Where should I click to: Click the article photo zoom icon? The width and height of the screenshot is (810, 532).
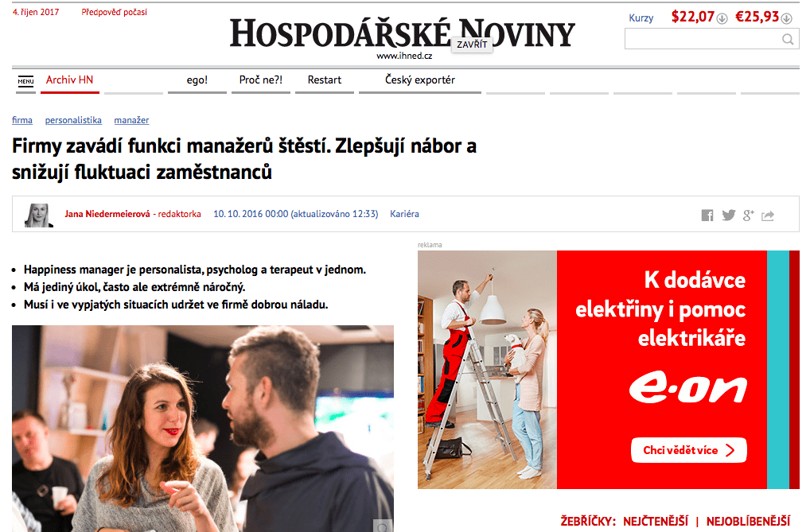coord(382,526)
